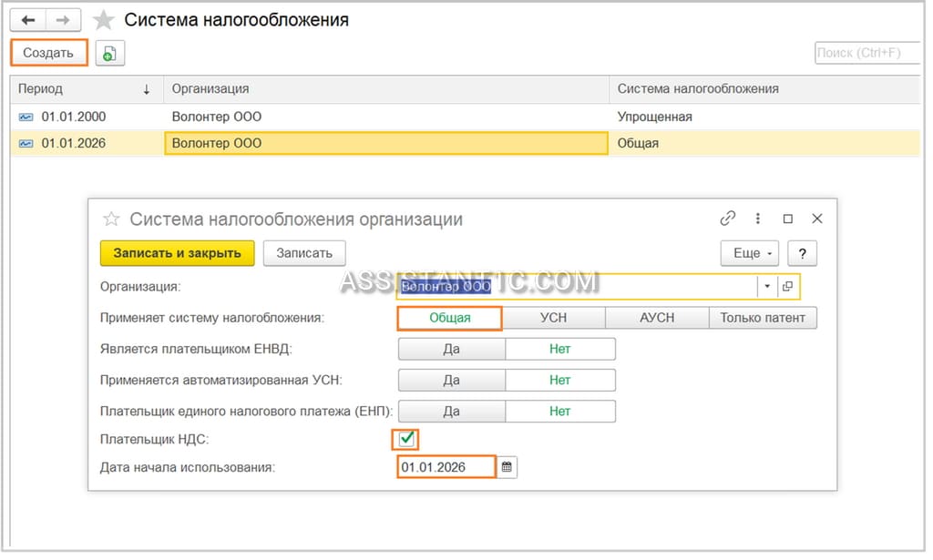
Task: Click Записать и закрыть
Action: pos(178,254)
